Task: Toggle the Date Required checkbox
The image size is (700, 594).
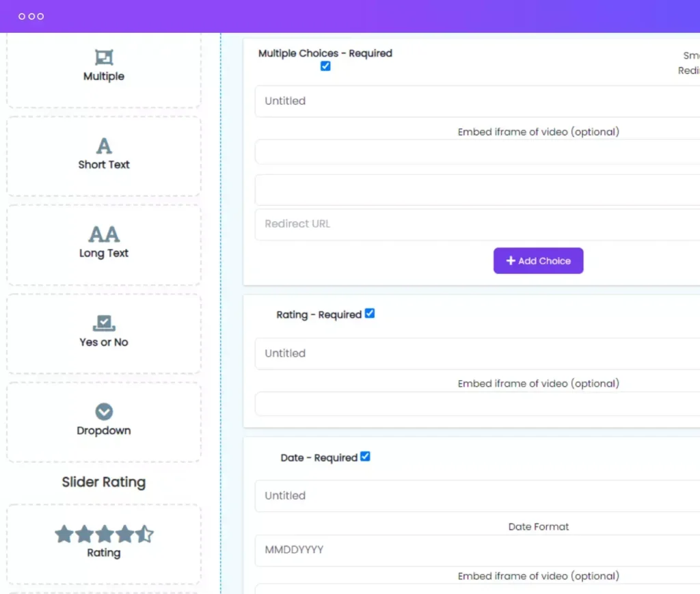Action: 366,456
